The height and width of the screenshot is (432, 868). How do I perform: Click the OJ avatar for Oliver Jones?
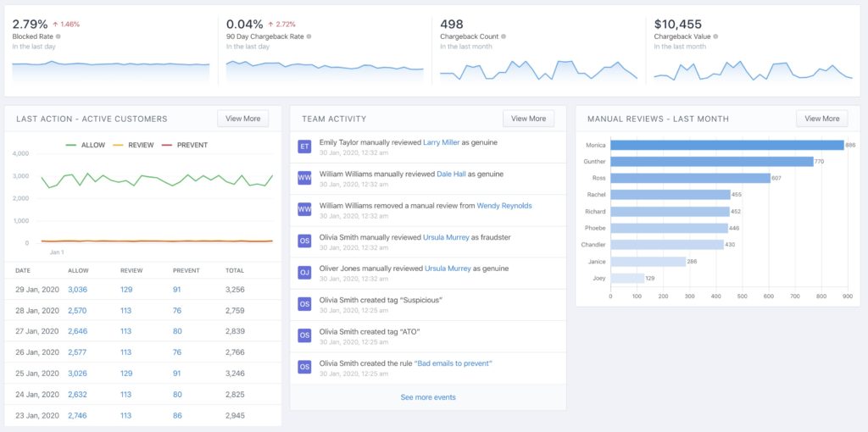tap(304, 273)
